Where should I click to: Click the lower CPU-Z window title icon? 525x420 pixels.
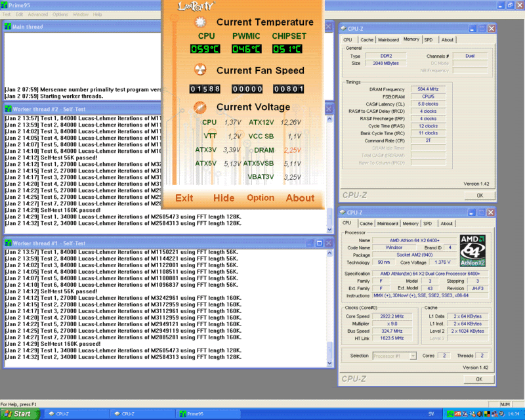pyautogui.click(x=343, y=213)
